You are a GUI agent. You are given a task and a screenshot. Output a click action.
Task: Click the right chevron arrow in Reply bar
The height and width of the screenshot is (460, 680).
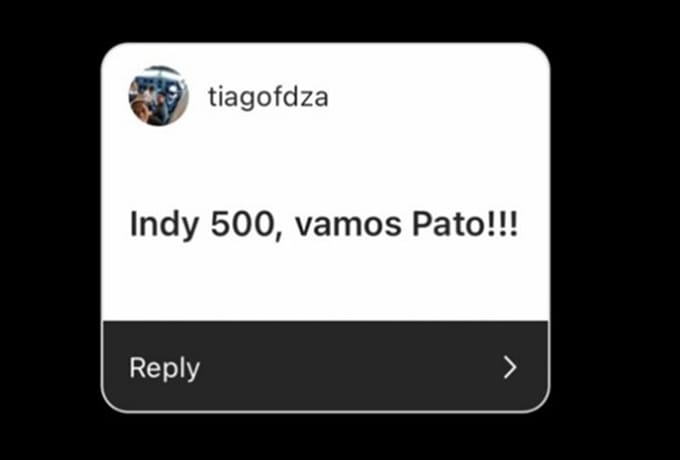pos(510,368)
